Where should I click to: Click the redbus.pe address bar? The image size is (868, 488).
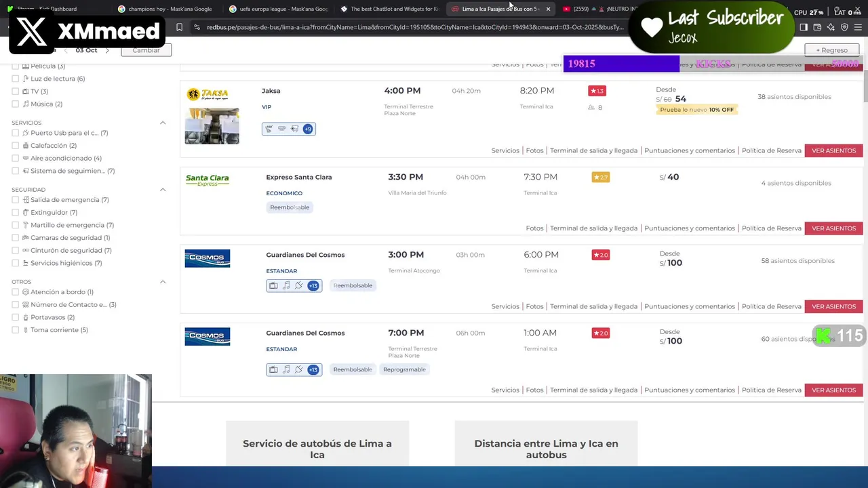[414, 27]
